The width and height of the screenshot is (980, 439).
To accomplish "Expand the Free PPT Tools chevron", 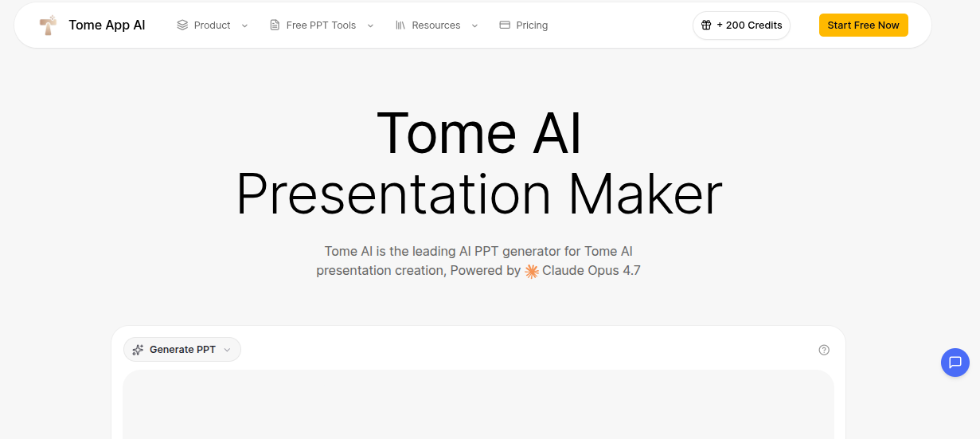I will pos(370,25).
